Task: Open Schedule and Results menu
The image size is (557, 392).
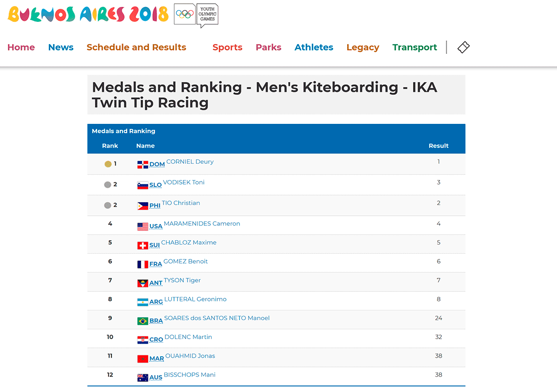Action: [136, 47]
